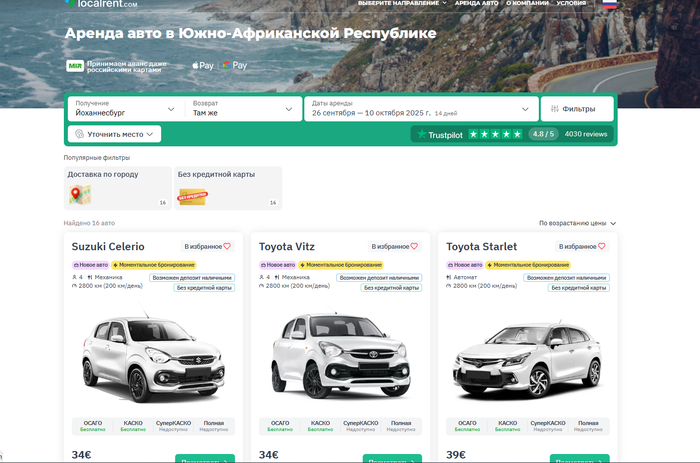
Task: Click the Suzuki Celerio car photo
Action: 150,355
